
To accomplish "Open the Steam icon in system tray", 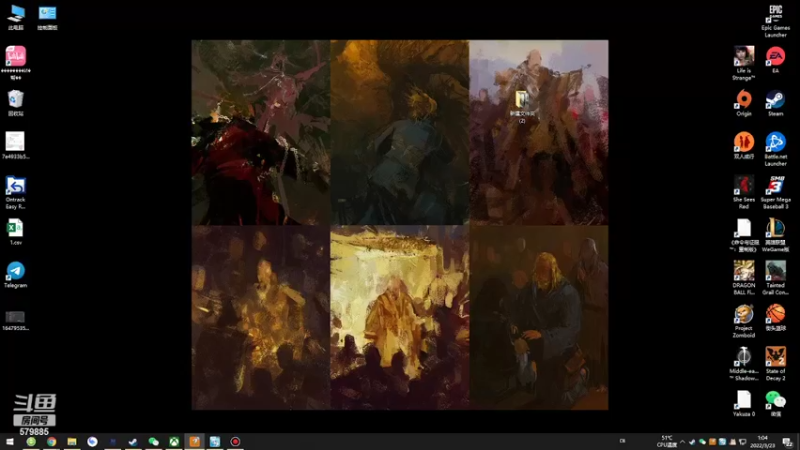I will pyautogui.click(x=692, y=442).
